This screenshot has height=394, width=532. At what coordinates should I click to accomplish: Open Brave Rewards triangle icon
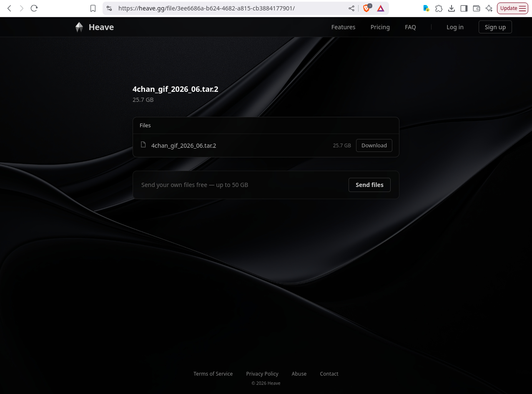[x=381, y=8]
